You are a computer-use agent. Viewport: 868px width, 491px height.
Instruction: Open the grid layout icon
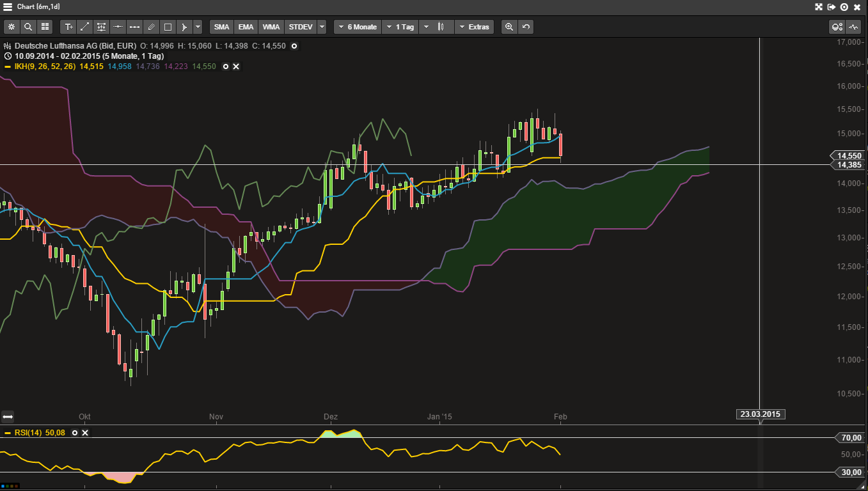pos(45,27)
